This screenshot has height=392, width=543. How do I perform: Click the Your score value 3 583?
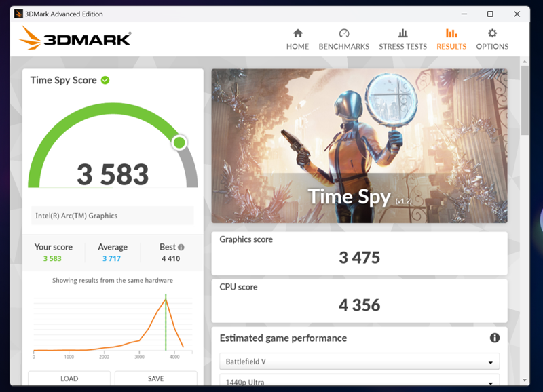(x=52, y=259)
